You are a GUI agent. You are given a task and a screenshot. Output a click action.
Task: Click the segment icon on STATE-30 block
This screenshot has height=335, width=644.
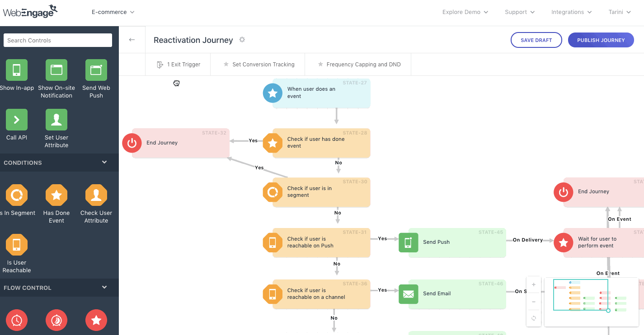[273, 192]
